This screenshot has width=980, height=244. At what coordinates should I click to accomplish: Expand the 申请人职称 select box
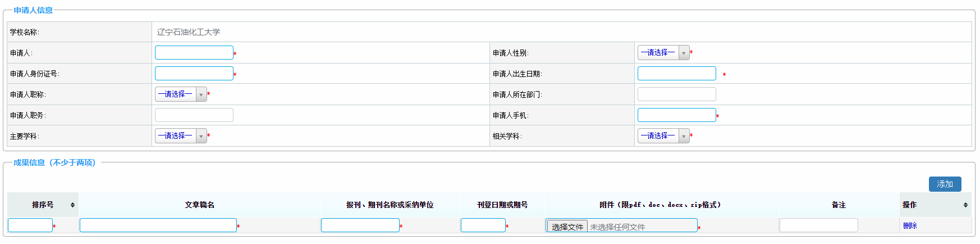click(x=181, y=94)
